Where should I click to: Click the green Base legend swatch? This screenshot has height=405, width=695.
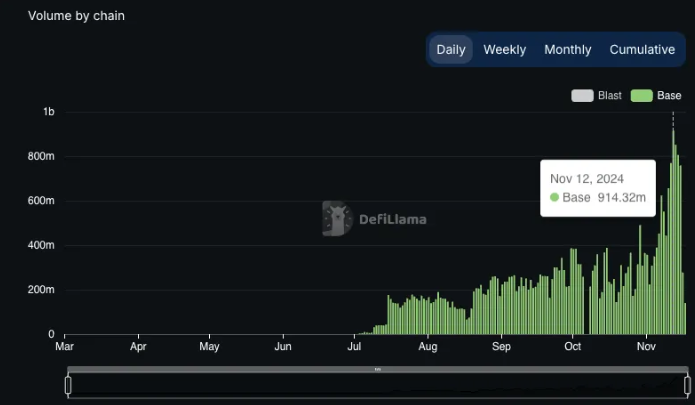[x=641, y=96]
